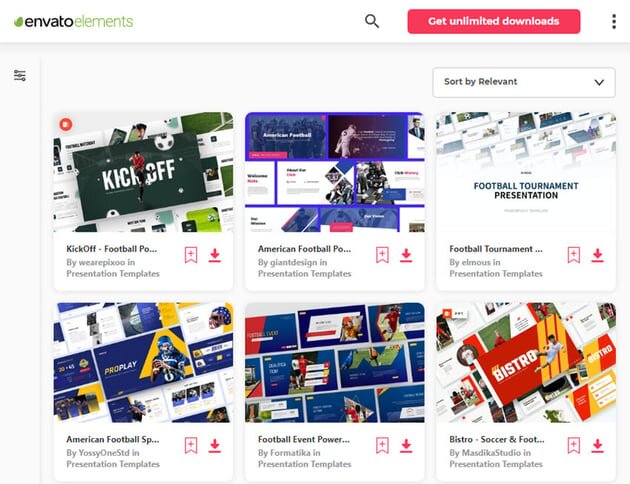
Task: Open the three-dot more options menu
Action: (x=614, y=21)
